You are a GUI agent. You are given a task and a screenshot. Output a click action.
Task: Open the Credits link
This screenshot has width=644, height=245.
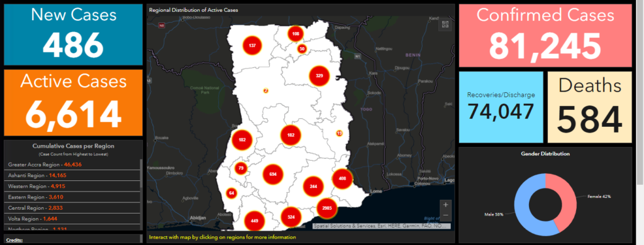pyautogui.click(x=14, y=240)
